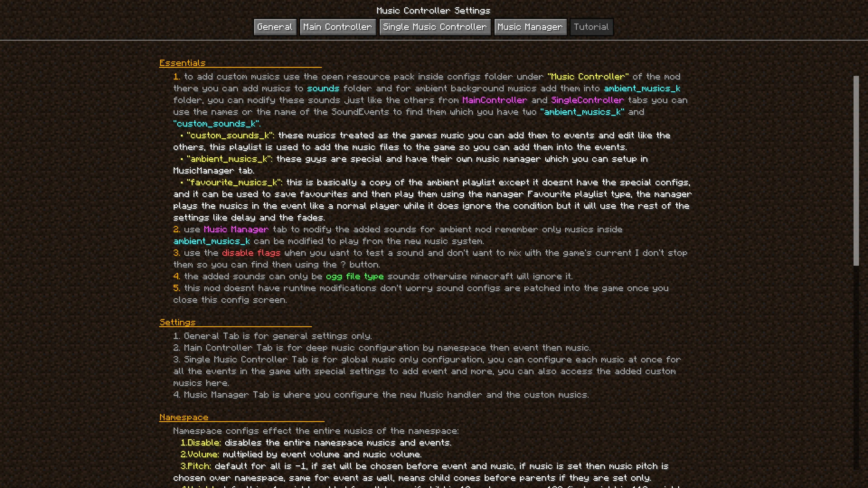The height and width of the screenshot is (488, 868).
Task: Click the yellow "1.Disable:" label
Action: [201, 443]
